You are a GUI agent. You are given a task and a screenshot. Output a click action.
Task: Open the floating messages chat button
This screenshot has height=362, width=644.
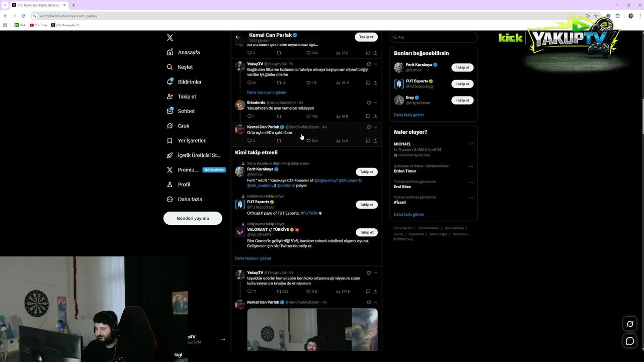(630, 341)
